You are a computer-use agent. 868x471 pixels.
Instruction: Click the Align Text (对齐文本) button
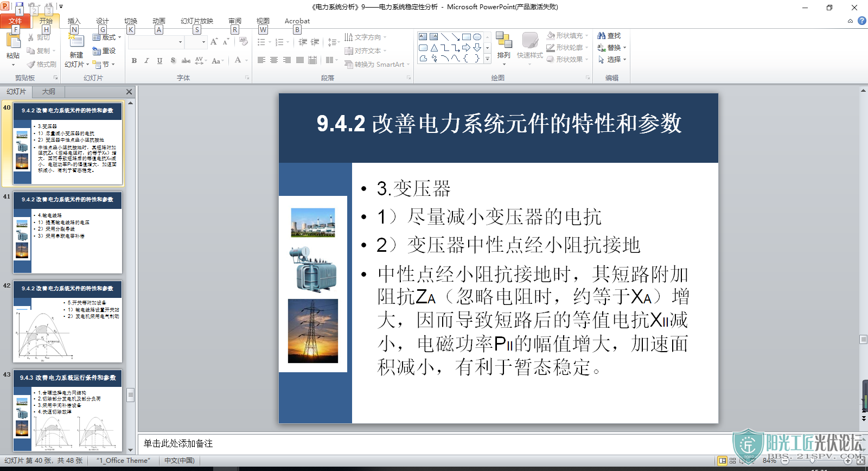coord(366,51)
